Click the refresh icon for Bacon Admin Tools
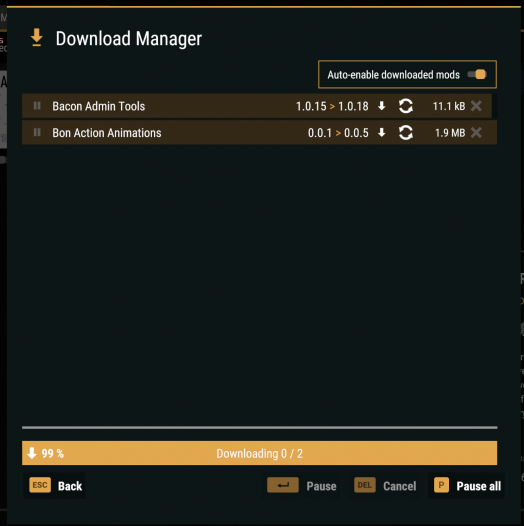524x526 pixels. point(406,106)
